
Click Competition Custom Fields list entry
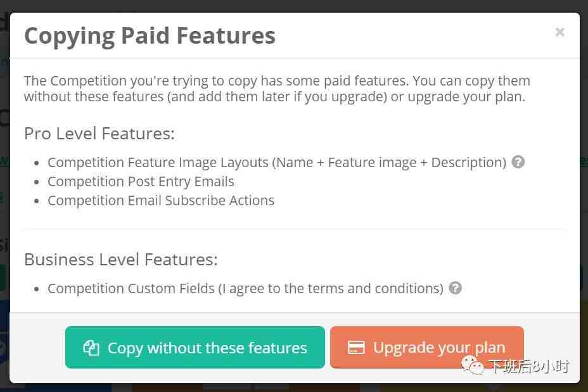(x=245, y=289)
